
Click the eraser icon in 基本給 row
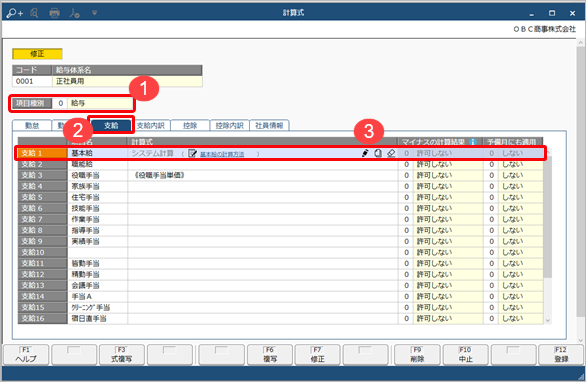(x=391, y=153)
